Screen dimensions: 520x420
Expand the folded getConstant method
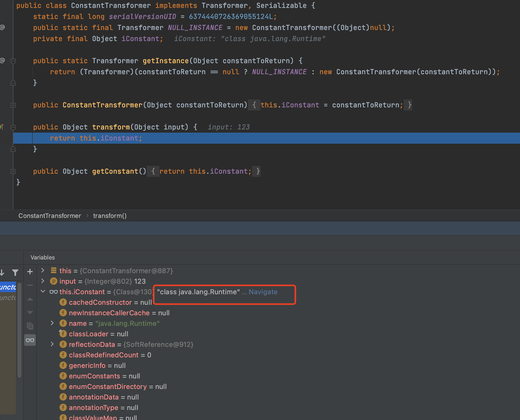click(13, 171)
